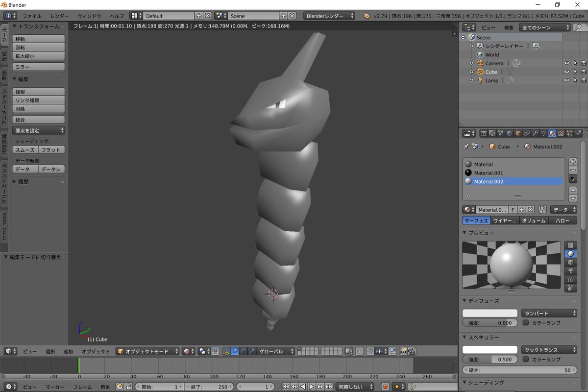Screen dimensions: 588x392
Task: Open the World properties tab (globe icon)
Action: point(509,133)
